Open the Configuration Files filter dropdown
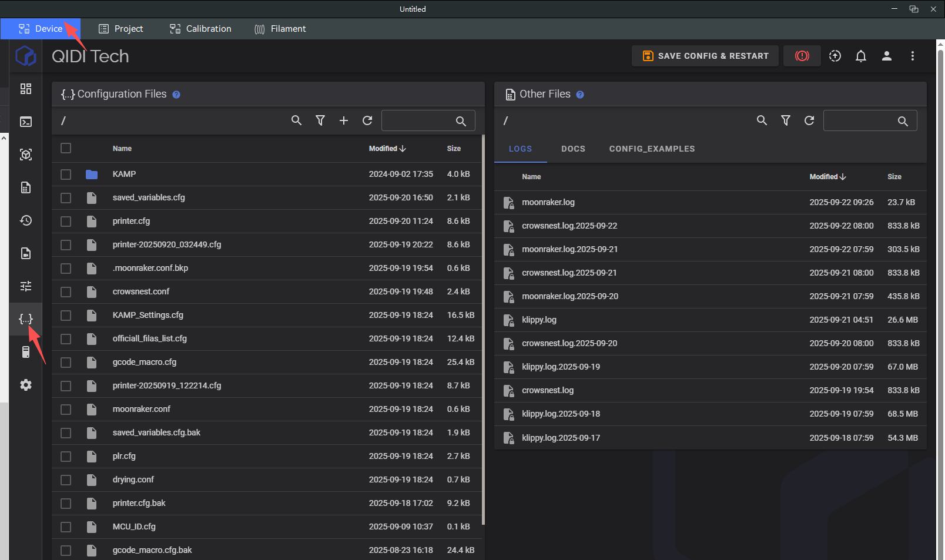 pos(320,120)
